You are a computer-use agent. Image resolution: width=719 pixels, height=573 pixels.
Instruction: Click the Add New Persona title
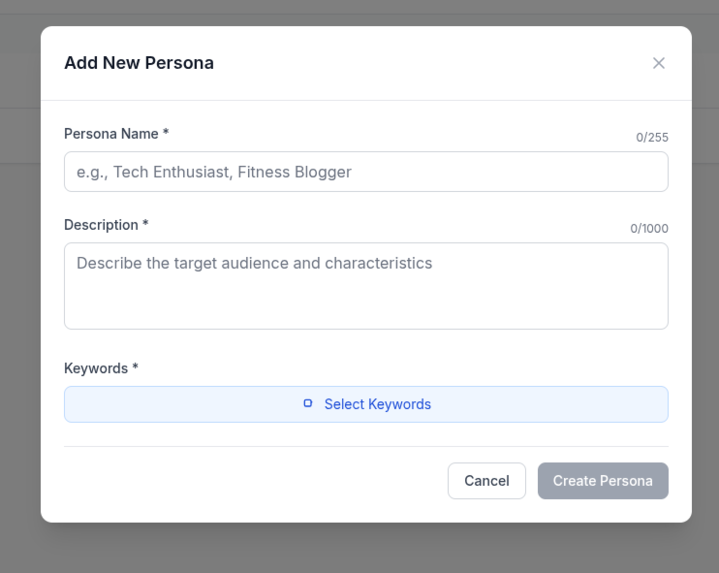(x=139, y=63)
